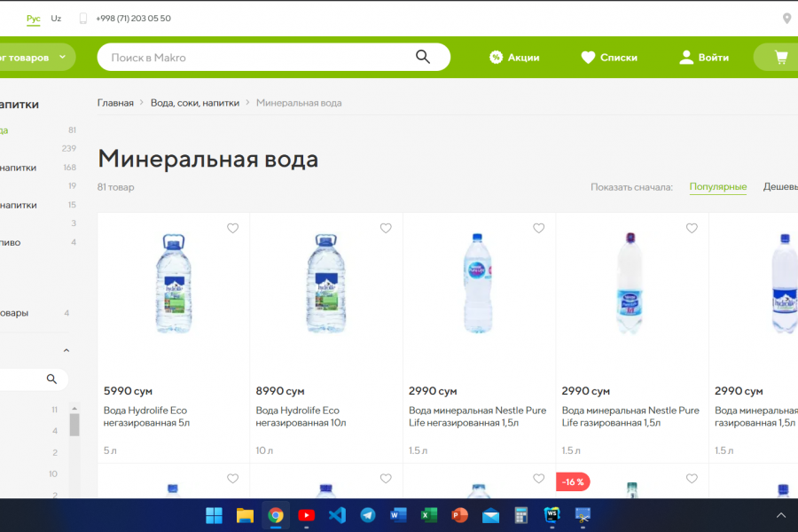Open PowerPoint from the taskbar
This screenshot has height=532, width=798.
(x=459, y=515)
